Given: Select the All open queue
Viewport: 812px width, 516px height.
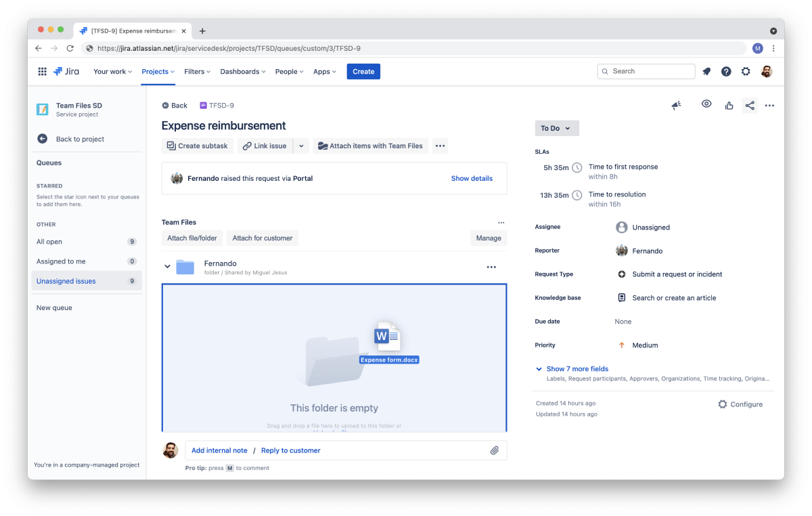Looking at the screenshot, I should 87,242.
